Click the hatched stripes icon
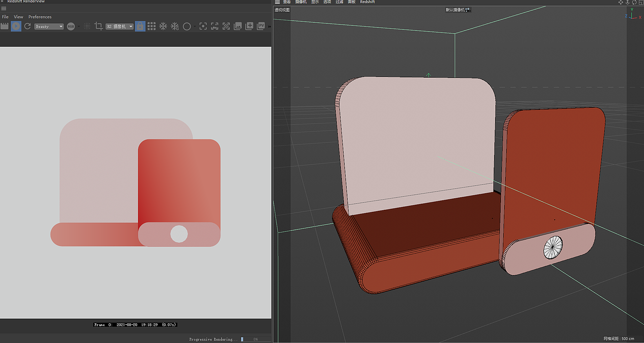The height and width of the screenshot is (343, 644). (226, 26)
